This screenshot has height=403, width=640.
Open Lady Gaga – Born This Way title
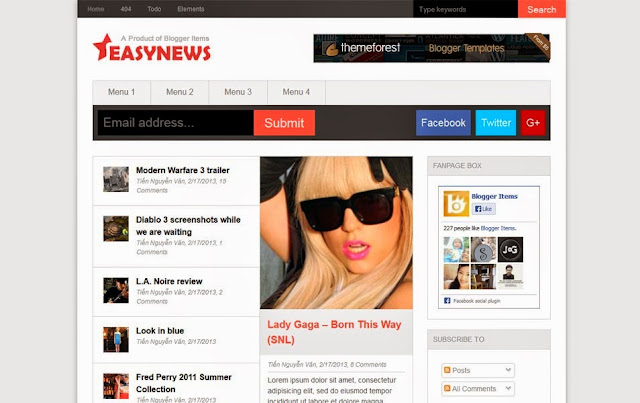pos(334,332)
